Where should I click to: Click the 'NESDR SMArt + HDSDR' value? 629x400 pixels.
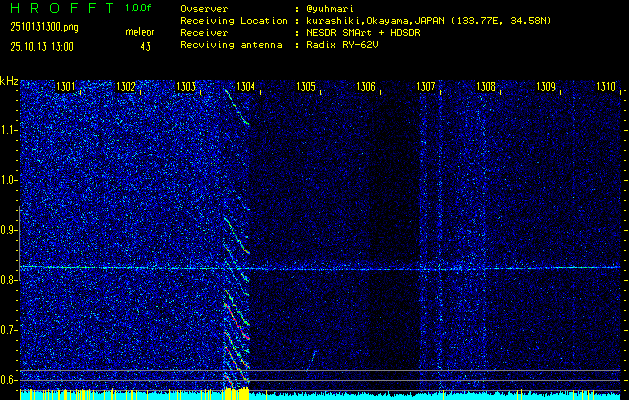click(x=363, y=33)
